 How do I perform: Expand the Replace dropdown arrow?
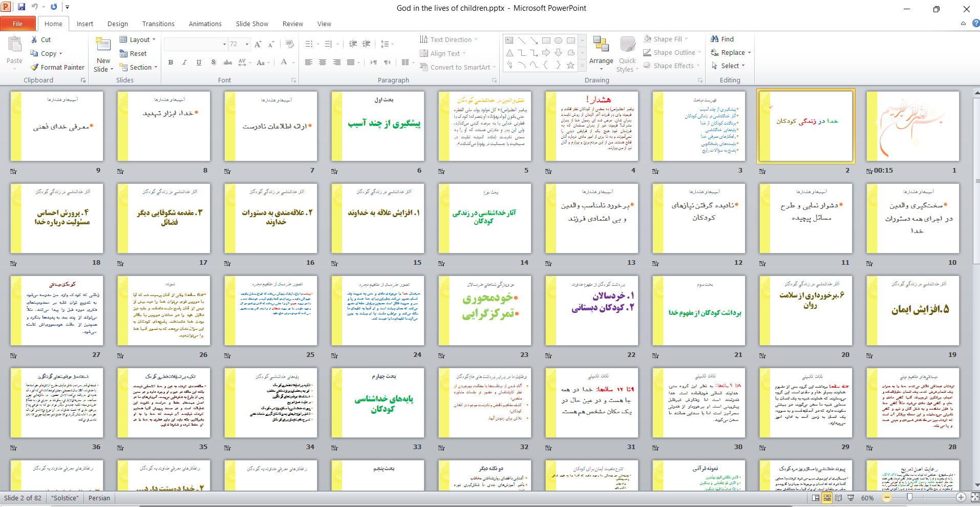click(749, 53)
